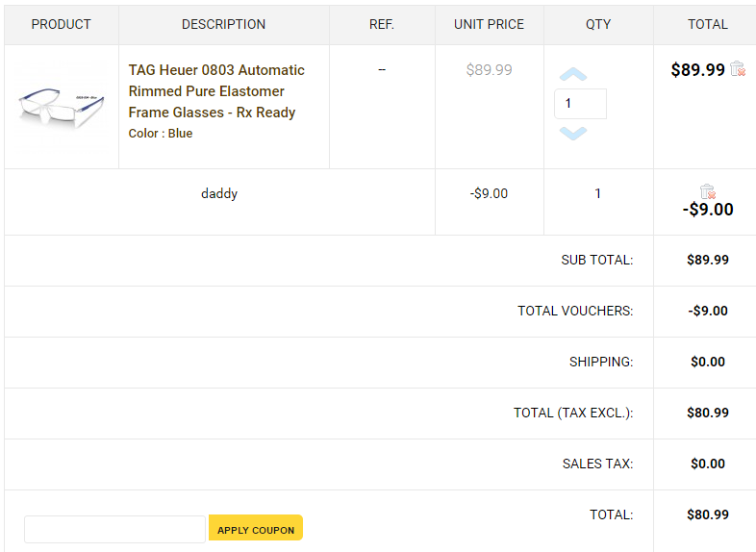
Task: Click the coupon code text field
Action: point(114,529)
